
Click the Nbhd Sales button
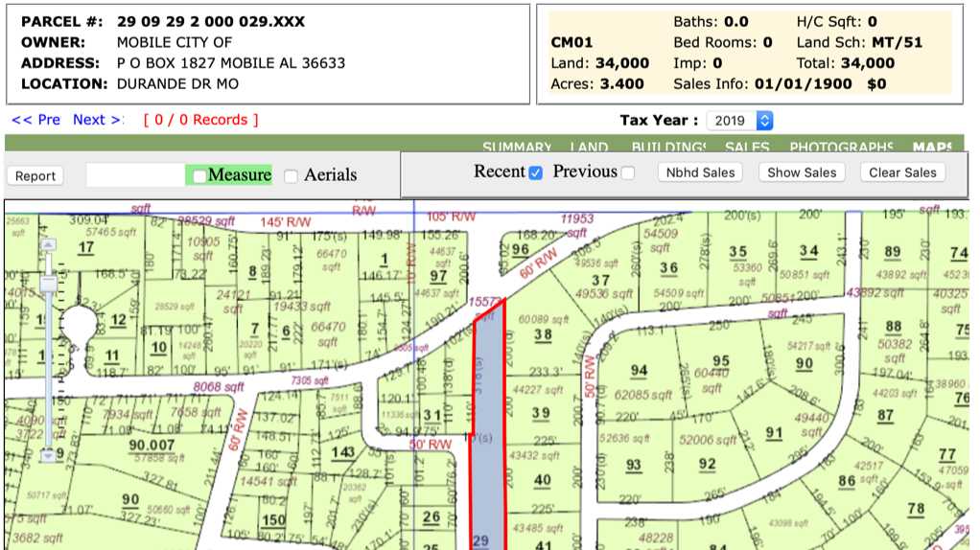pos(700,172)
